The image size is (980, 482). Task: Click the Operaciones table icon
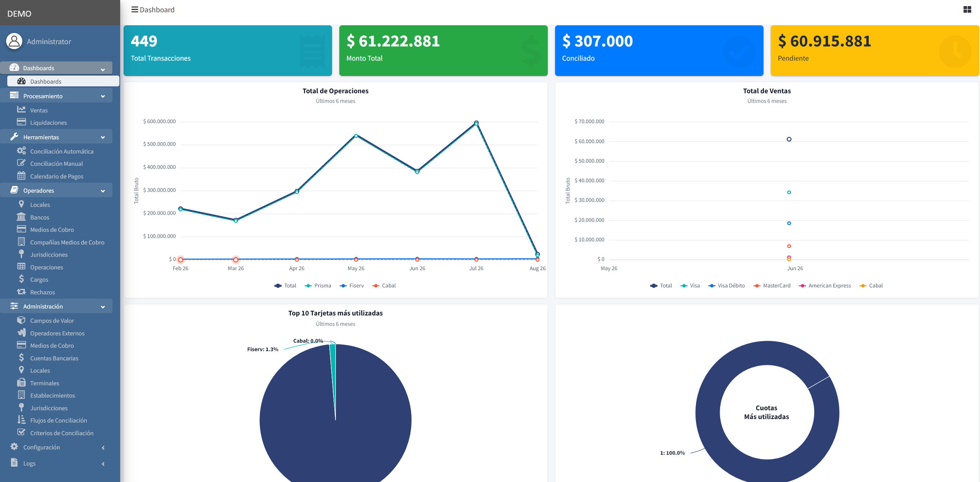tap(21, 267)
